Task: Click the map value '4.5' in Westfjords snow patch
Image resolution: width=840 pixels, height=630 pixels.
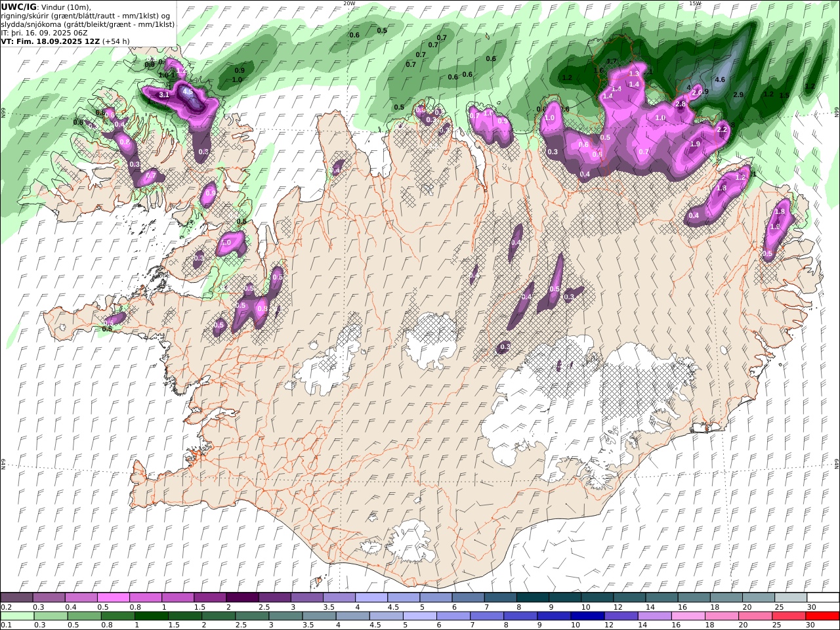Action: point(188,91)
